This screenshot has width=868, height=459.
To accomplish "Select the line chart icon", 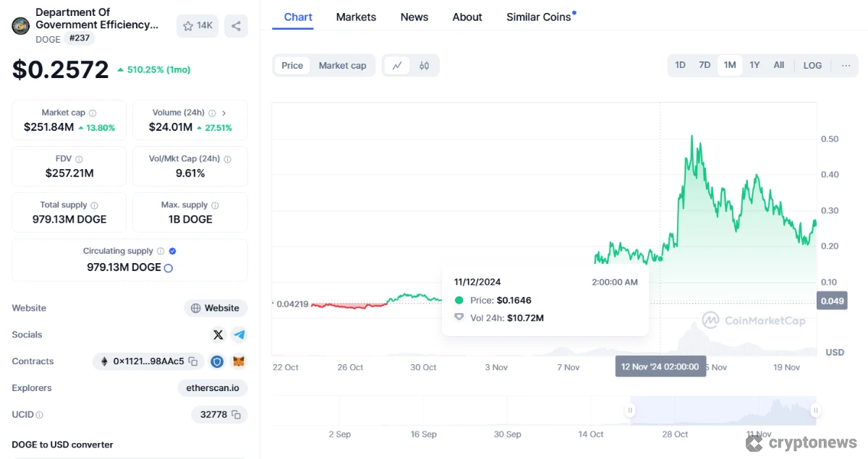I will (x=397, y=65).
